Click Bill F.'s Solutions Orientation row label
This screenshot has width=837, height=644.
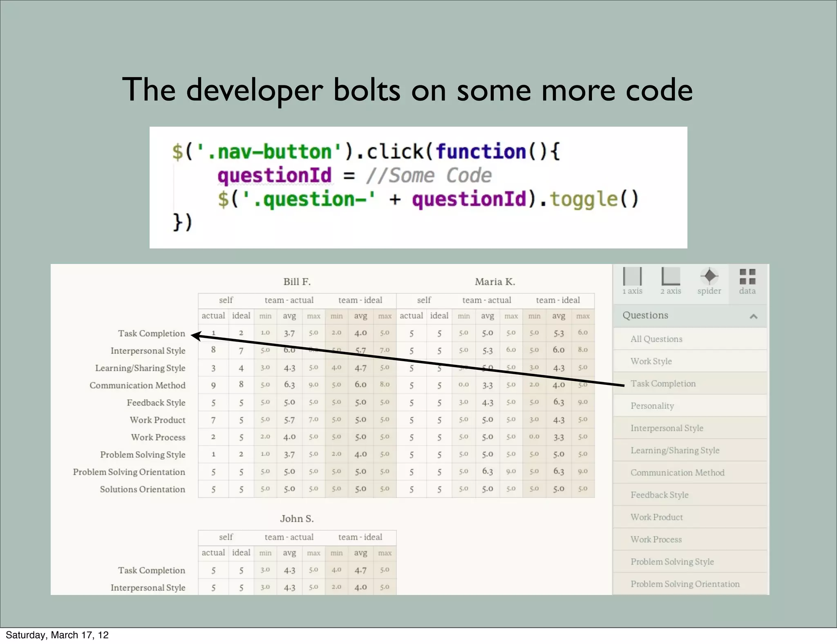pyautogui.click(x=143, y=490)
